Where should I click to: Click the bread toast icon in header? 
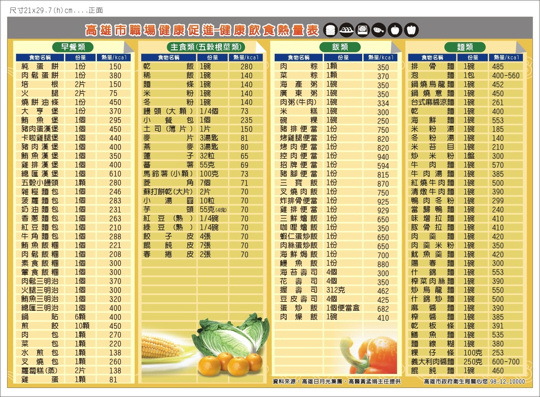tap(330, 30)
